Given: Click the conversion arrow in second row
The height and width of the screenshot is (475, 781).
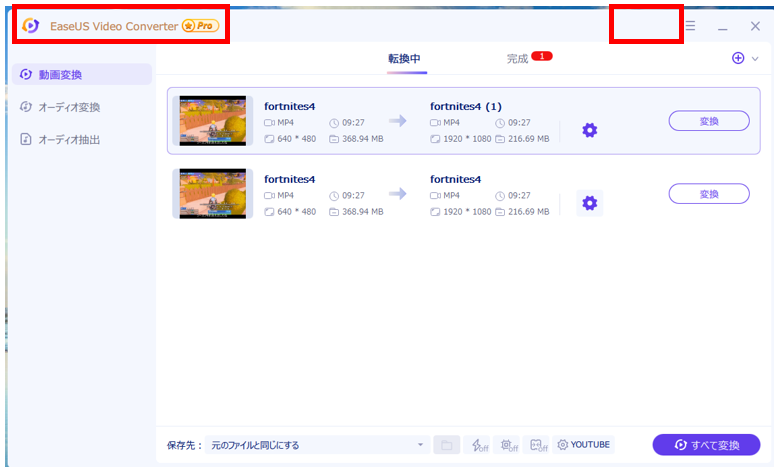Looking at the screenshot, I should tap(397, 193).
